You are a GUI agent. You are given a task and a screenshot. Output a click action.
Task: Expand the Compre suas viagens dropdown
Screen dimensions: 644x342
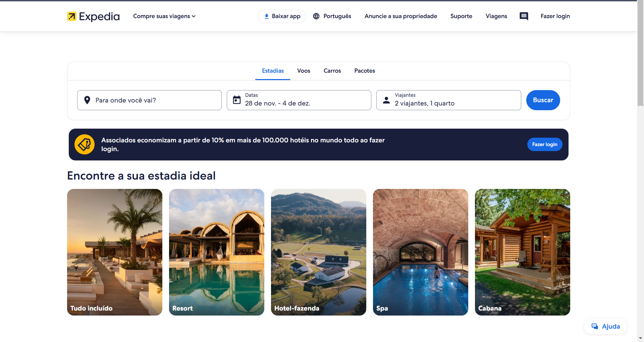(x=164, y=16)
